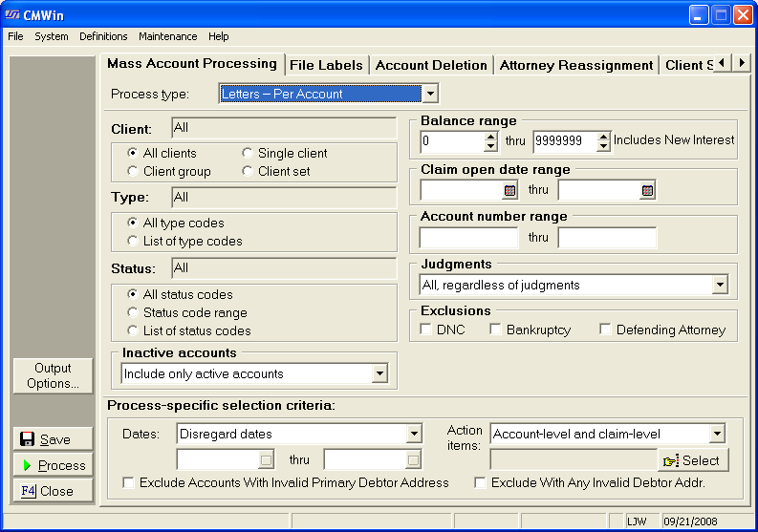Click the F4 Close button
The image size is (758, 532).
click(54, 491)
